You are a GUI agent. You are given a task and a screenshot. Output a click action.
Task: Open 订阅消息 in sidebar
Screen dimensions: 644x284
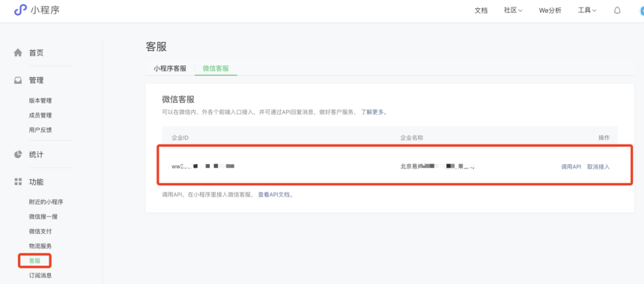pos(40,275)
